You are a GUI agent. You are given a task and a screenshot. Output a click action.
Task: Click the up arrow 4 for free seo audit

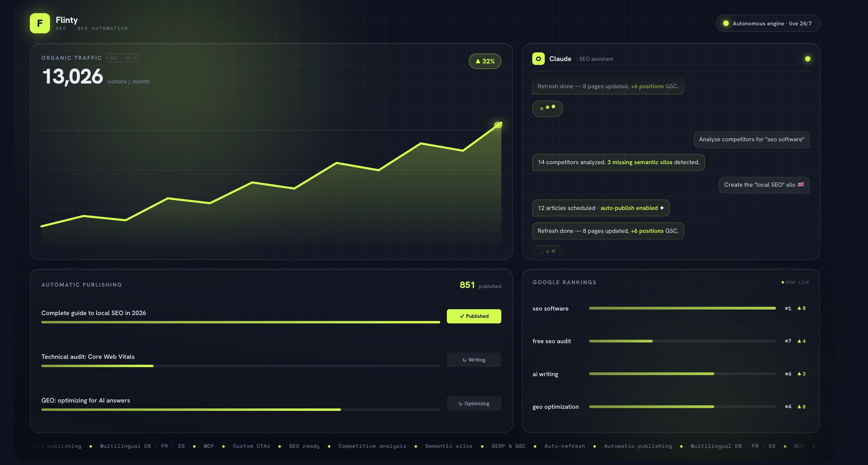(802, 341)
